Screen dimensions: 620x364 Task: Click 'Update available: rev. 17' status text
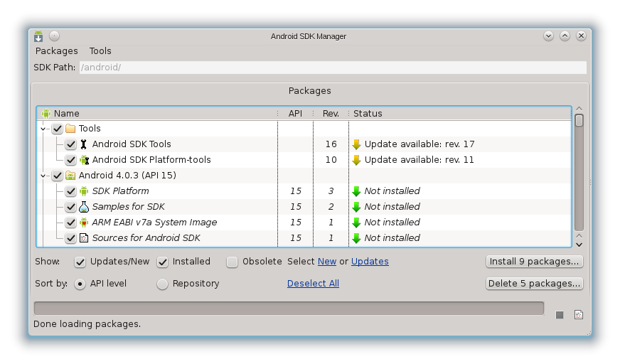coord(419,144)
